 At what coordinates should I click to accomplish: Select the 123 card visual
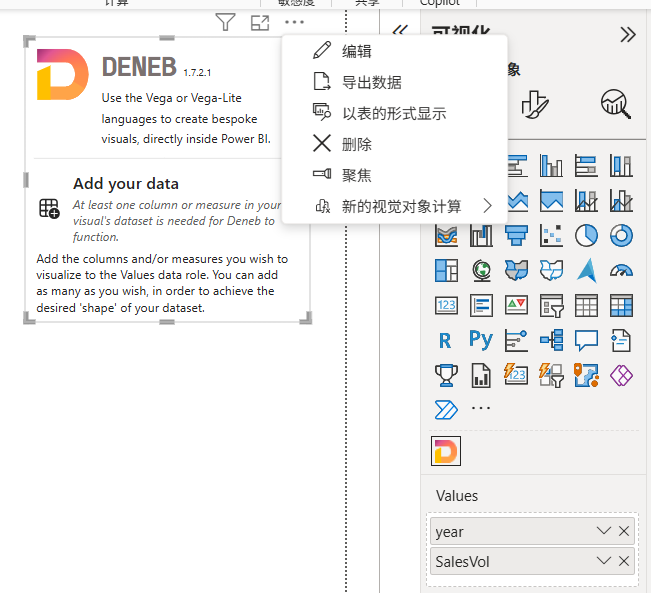(x=446, y=306)
